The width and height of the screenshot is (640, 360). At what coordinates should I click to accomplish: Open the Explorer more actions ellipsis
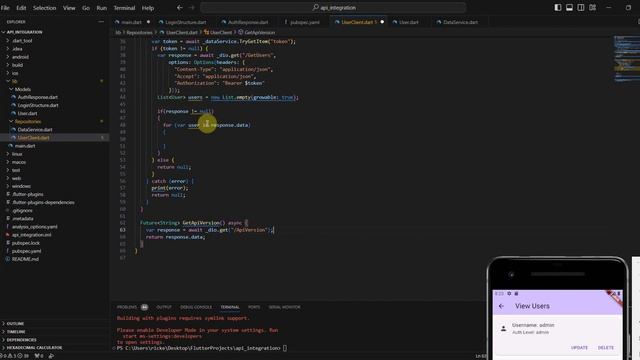(101, 22)
